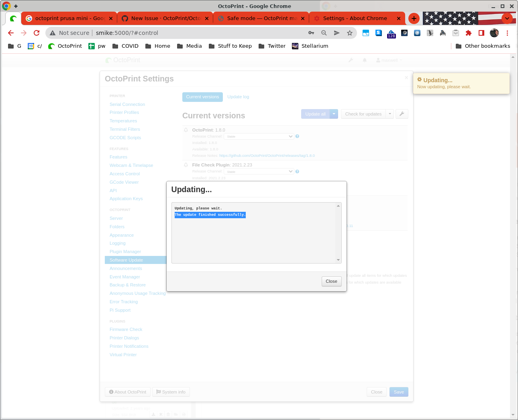Click help icon beside OctoPrint release channel
The width and height of the screenshot is (518, 420).
click(297, 136)
